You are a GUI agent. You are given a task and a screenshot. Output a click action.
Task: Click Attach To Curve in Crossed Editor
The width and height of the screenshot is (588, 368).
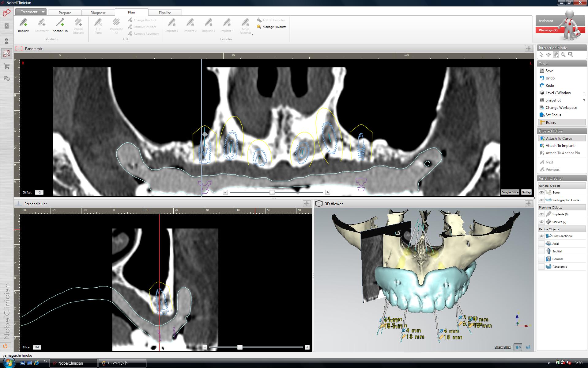[x=562, y=138]
